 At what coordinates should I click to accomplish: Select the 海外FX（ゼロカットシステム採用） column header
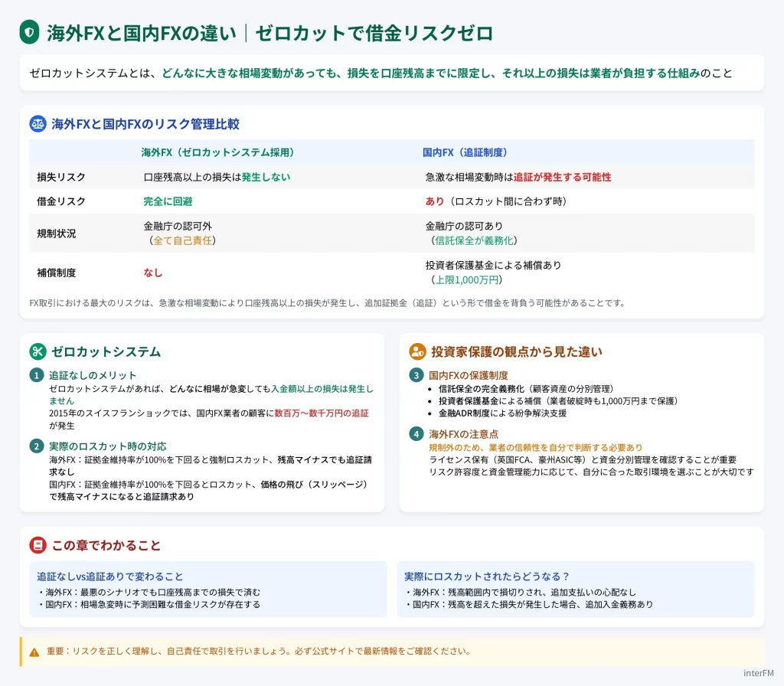(x=217, y=152)
